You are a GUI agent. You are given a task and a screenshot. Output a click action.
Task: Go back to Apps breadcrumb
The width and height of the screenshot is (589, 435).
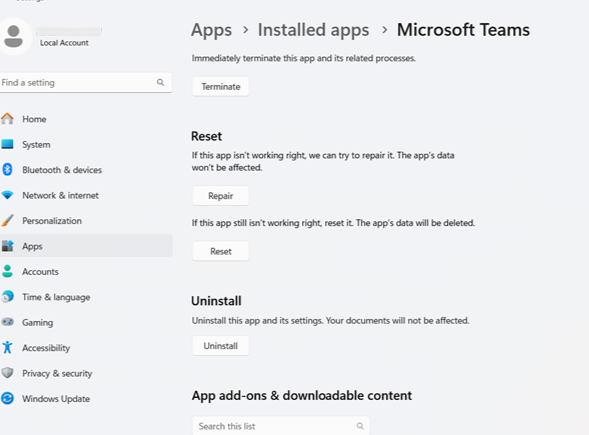211,30
